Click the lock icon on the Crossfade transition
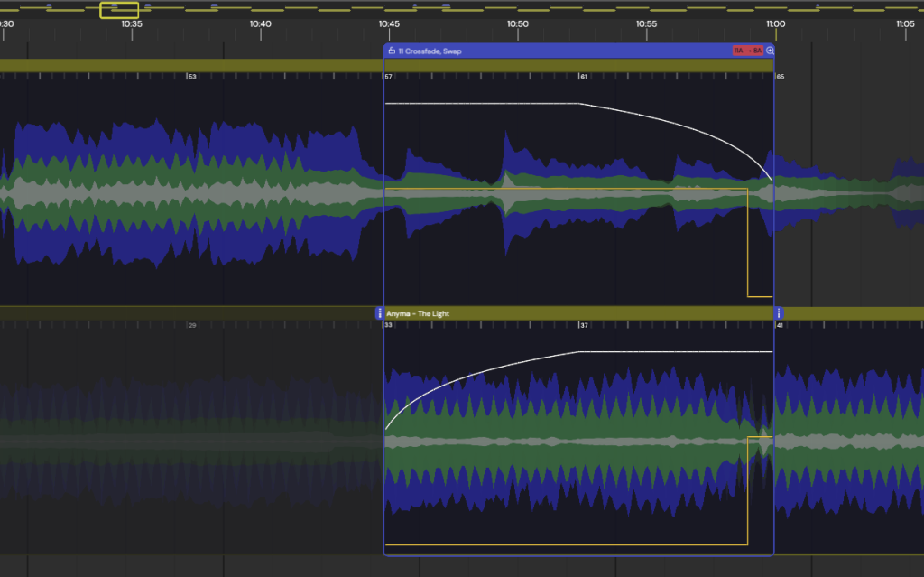924x577 pixels. [x=392, y=51]
